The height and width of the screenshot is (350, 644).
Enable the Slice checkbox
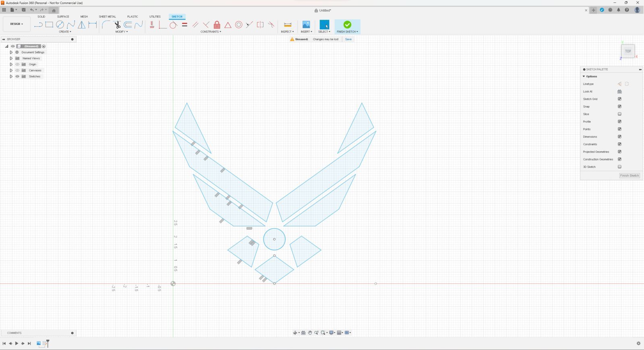(x=619, y=114)
